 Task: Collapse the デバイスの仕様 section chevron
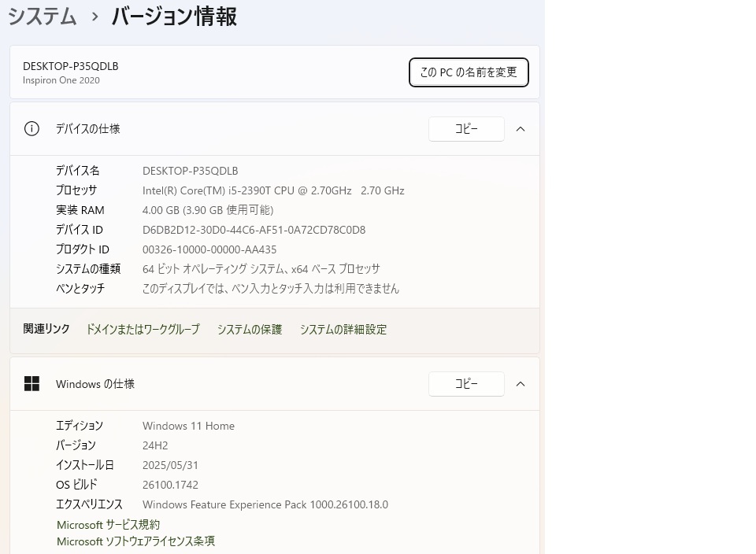click(x=521, y=128)
